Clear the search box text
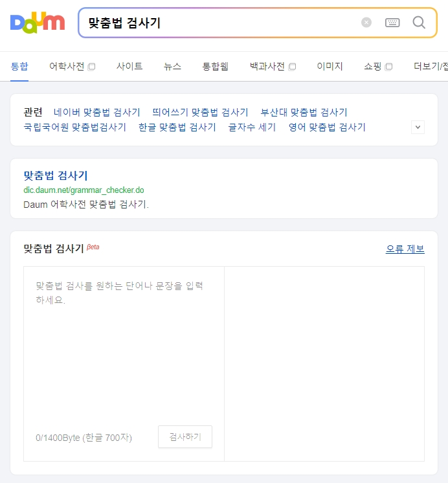The width and height of the screenshot is (448, 483). pos(366,23)
